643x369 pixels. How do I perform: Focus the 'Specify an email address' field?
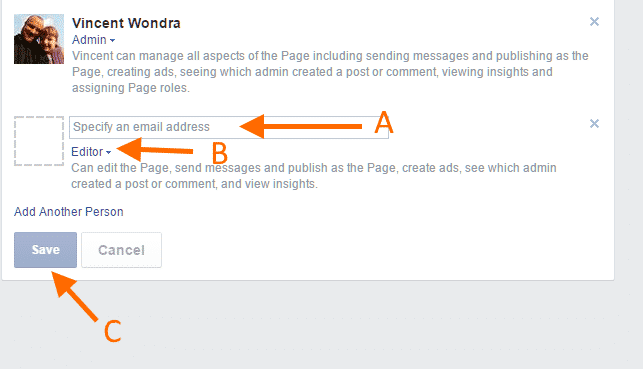tap(229, 127)
